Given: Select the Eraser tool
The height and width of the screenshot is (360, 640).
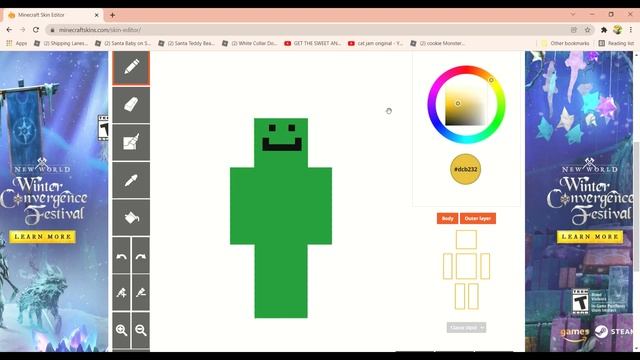Looking at the screenshot, I should (x=131, y=105).
